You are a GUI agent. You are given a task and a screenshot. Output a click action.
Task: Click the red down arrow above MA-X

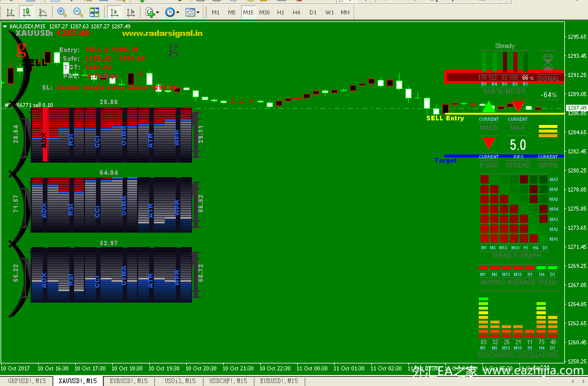(x=518, y=106)
